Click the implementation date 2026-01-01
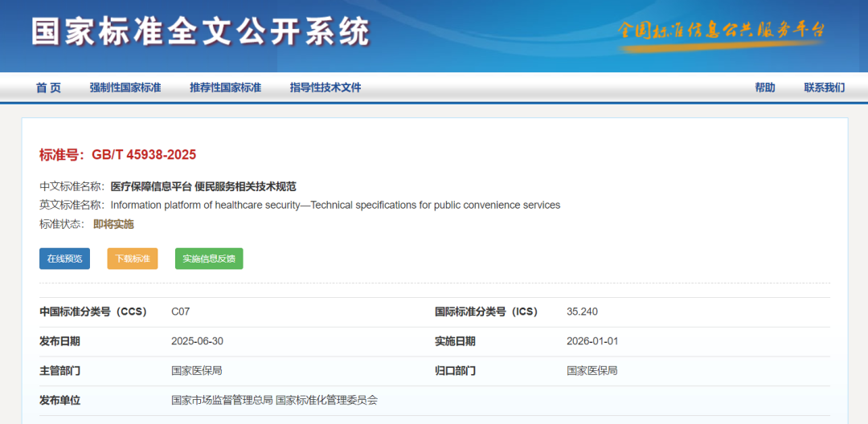The height and width of the screenshot is (424, 868). tap(592, 341)
